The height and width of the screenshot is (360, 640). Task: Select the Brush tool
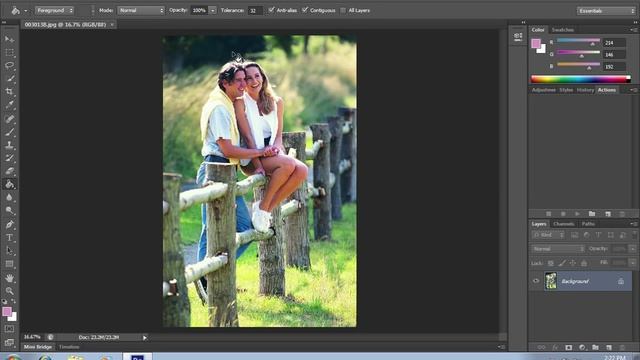click(9, 132)
